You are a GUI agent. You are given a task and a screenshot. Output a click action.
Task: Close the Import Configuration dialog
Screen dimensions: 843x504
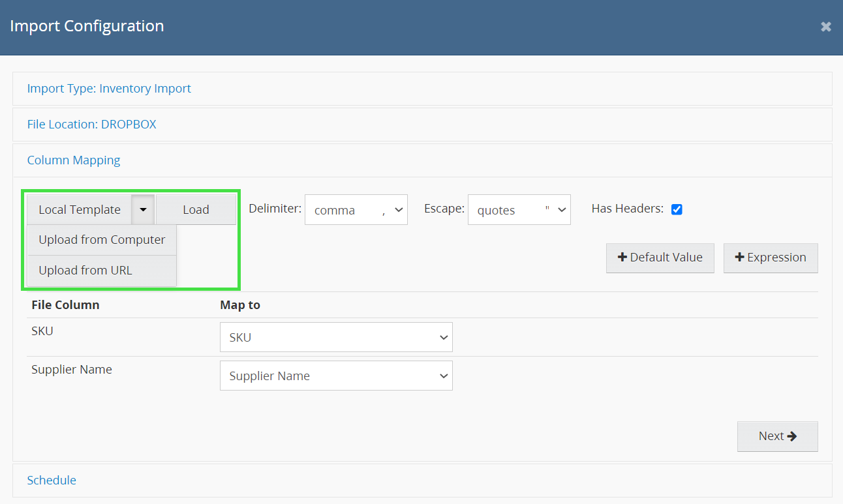click(825, 27)
